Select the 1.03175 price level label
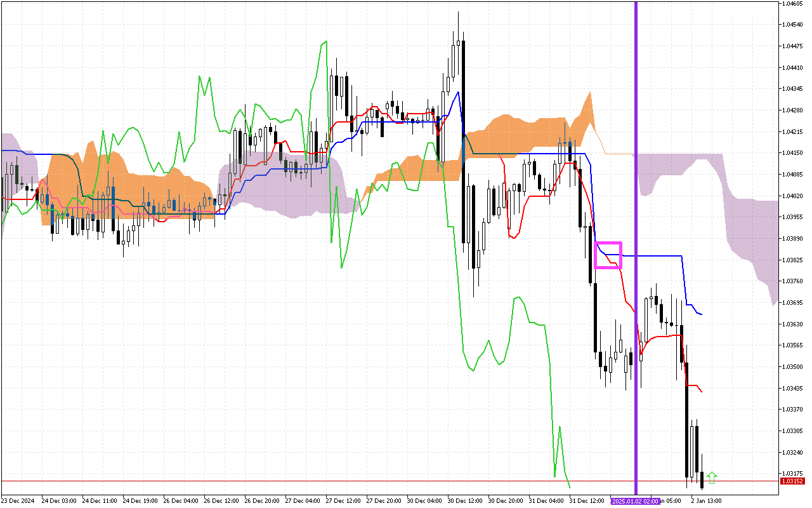The image size is (812, 508). [x=792, y=474]
